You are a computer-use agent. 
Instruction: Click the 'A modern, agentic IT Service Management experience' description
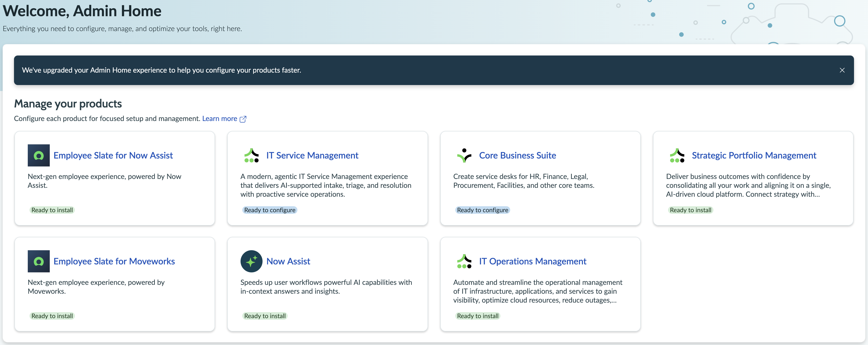click(x=326, y=185)
